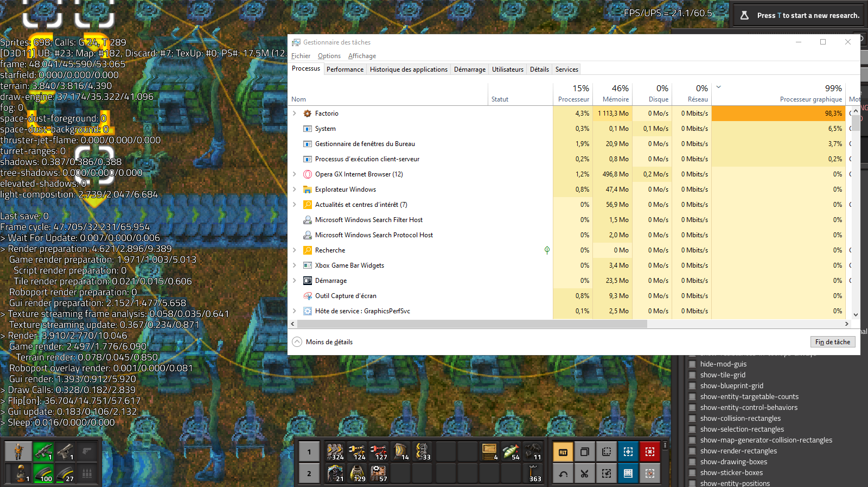
Task: Select quickbar row 1 button
Action: tap(309, 452)
